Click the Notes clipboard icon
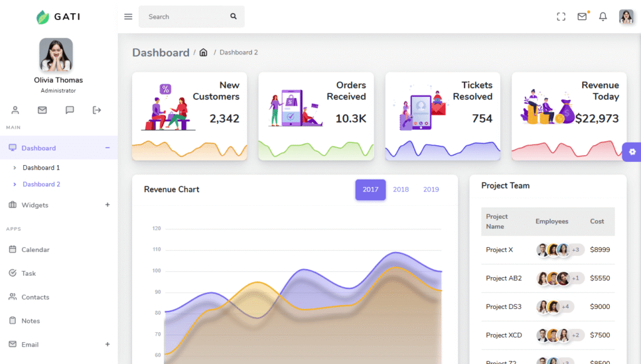Viewport: 641px width, 364px height. point(13,320)
